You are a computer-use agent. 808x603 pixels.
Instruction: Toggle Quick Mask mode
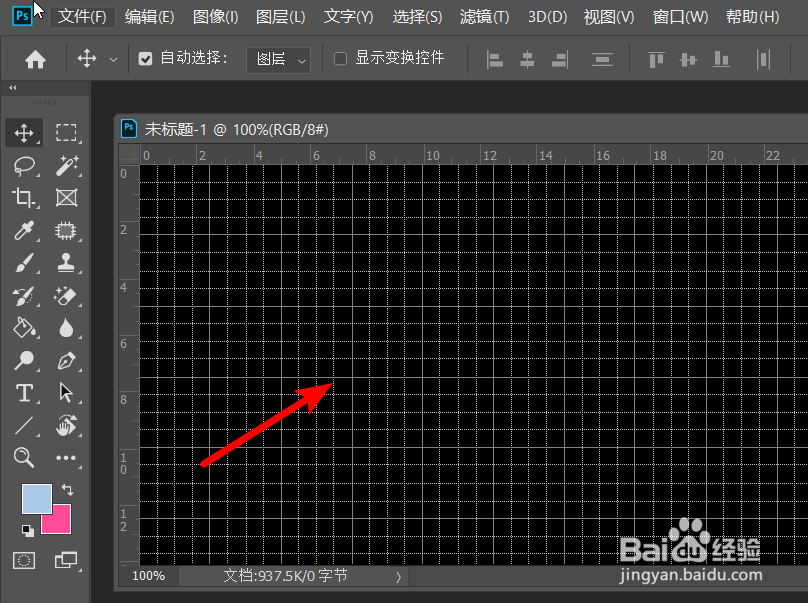pos(24,561)
